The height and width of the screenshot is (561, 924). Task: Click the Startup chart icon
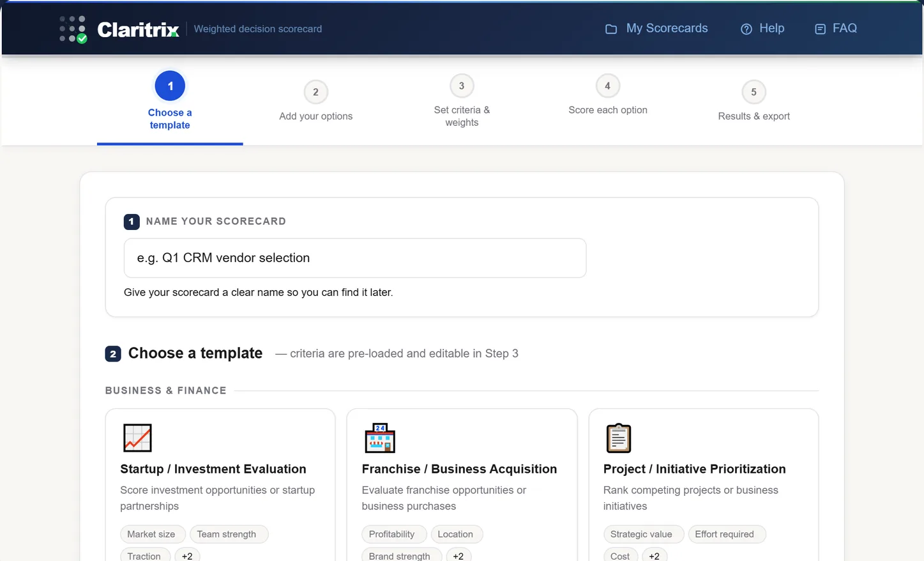(137, 438)
